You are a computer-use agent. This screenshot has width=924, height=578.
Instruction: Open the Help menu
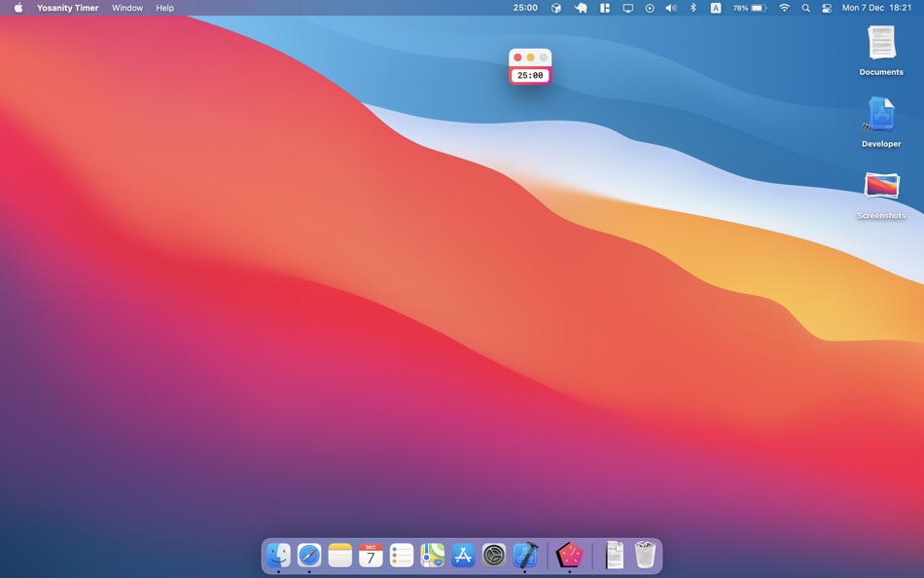pyautogui.click(x=165, y=8)
